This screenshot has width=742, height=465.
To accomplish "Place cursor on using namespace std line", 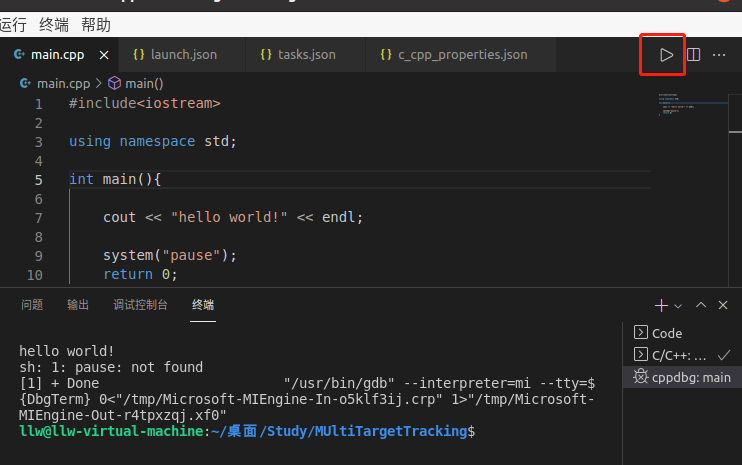I will point(152,141).
